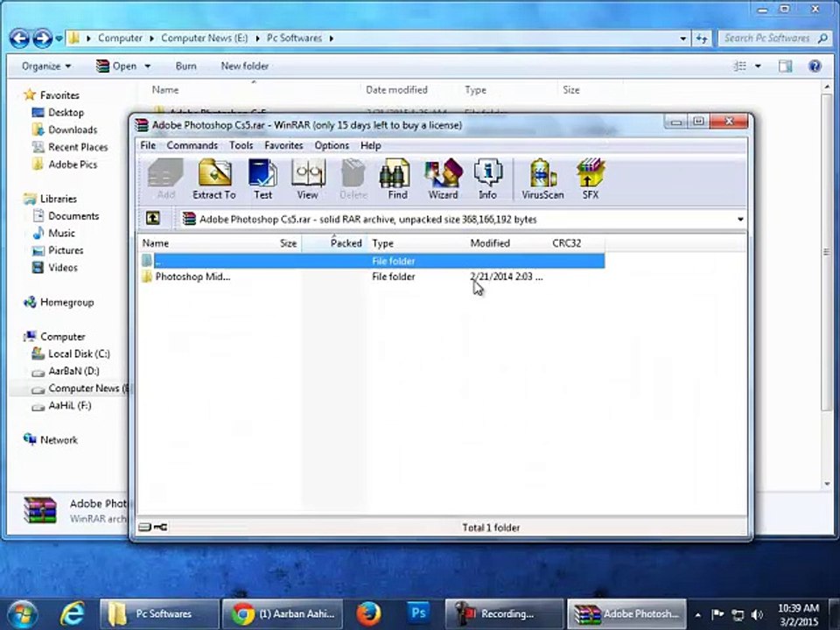This screenshot has height=630, width=840.
Task: Click the Find binoculars icon in WinRAR
Action: coord(397,179)
